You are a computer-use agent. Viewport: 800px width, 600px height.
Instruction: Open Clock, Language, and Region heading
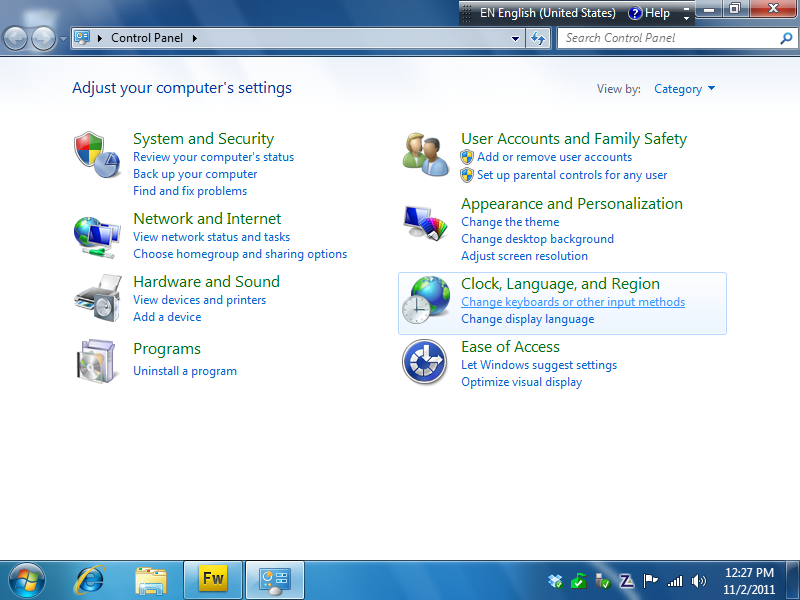560,284
